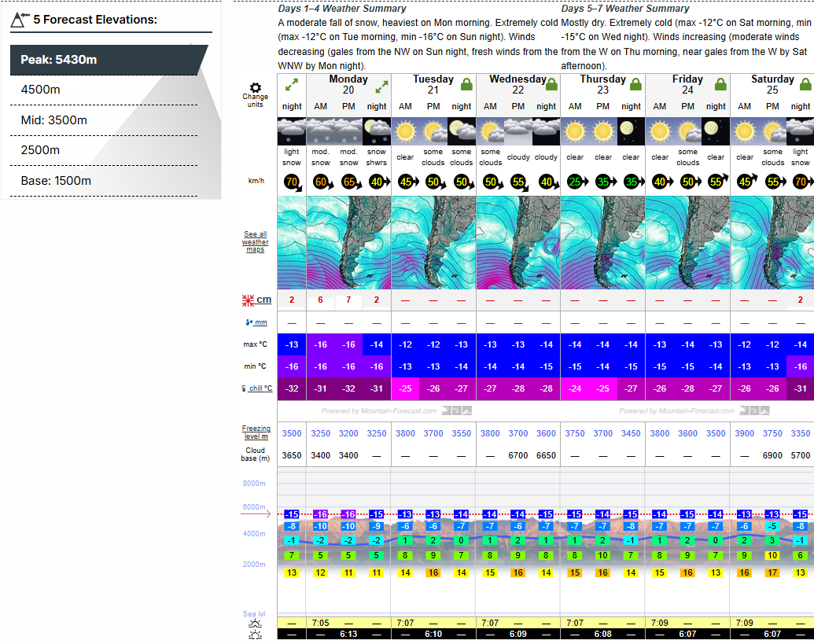Click Wednesday PM 55 km/h wind icon
The image size is (814, 644).
[x=520, y=183]
